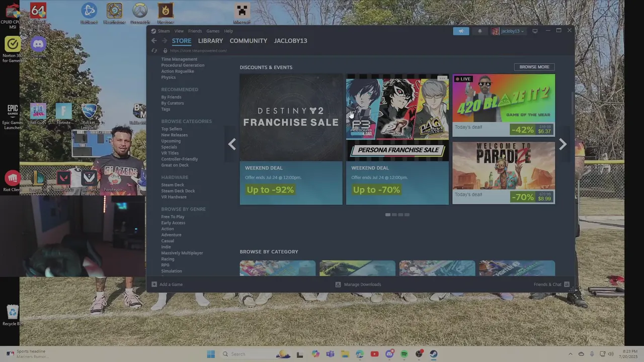Open the Steam Deck hardware link
Viewport: 644px width, 362px height.
pyautogui.click(x=173, y=185)
